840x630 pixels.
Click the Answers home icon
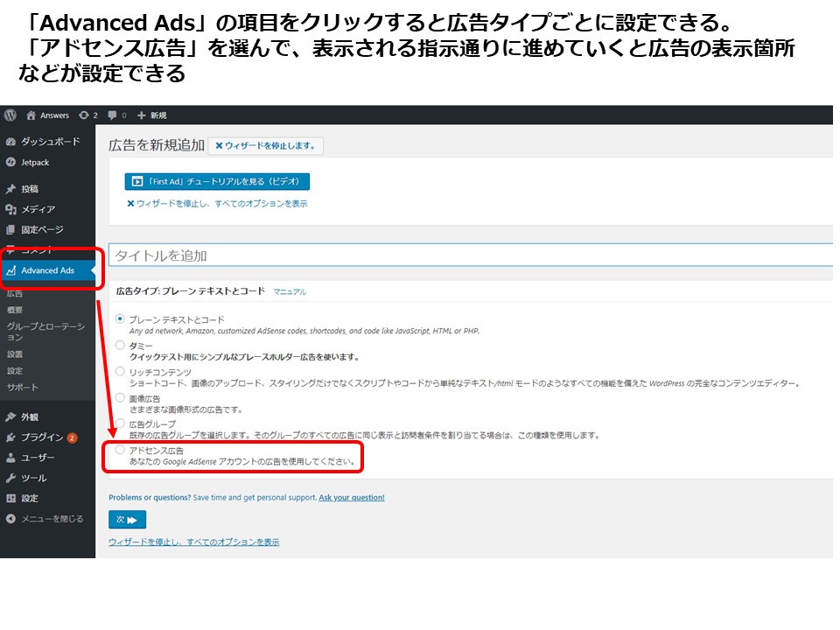[x=31, y=115]
